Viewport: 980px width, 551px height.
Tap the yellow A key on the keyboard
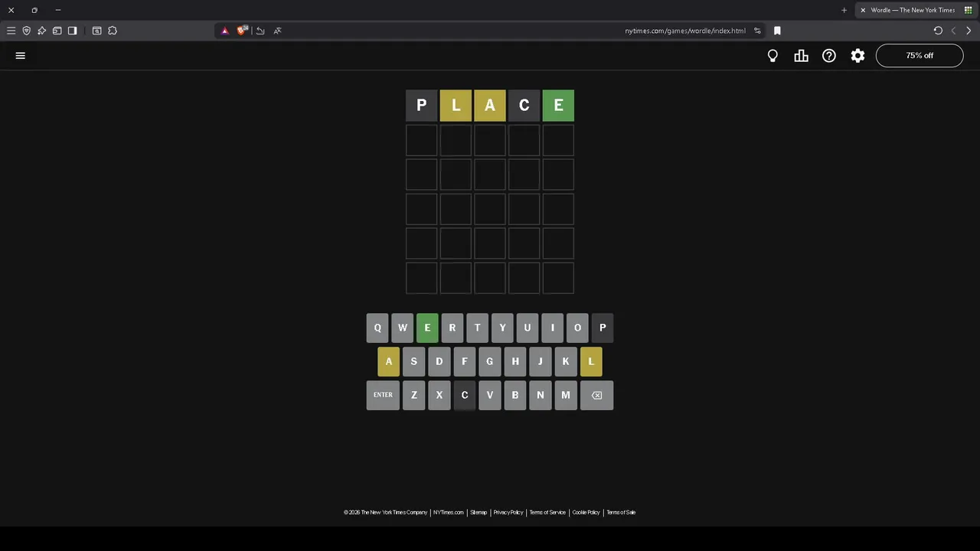click(388, 361)
